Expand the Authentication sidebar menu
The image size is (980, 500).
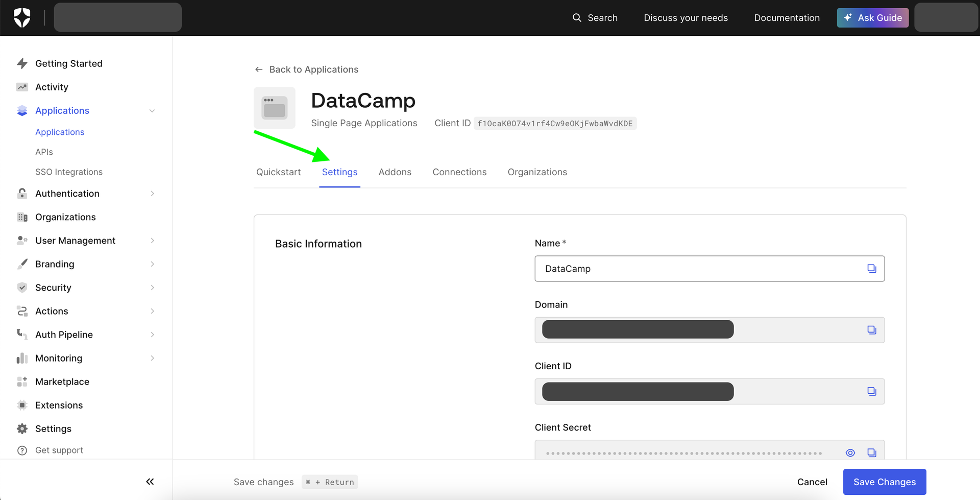[x=152, y=194]
